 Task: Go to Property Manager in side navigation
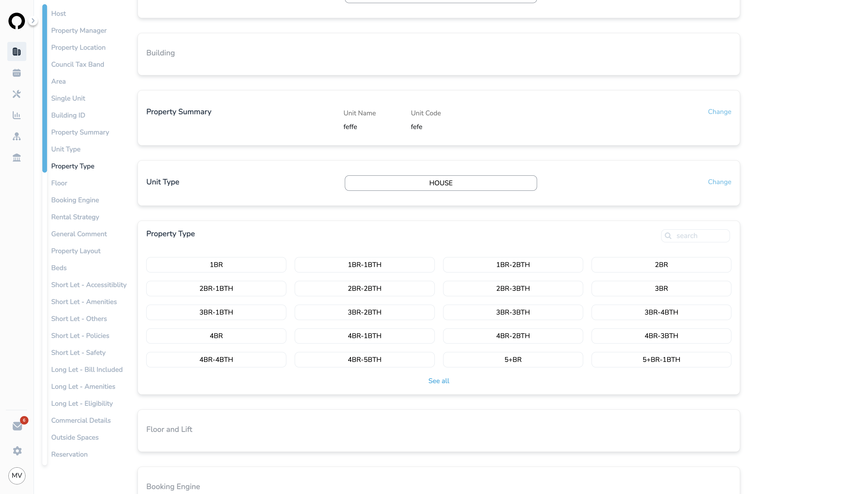(79, 31)
